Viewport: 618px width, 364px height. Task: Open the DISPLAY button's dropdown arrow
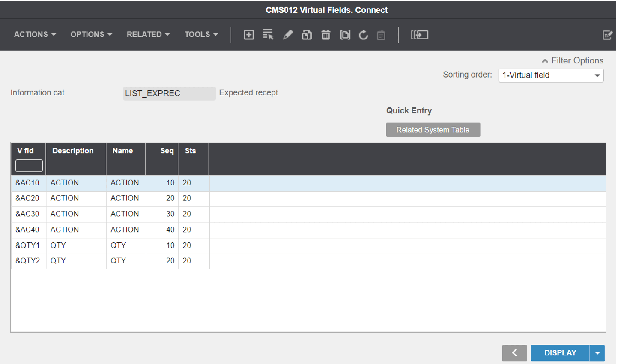click(x=597, y=353)
